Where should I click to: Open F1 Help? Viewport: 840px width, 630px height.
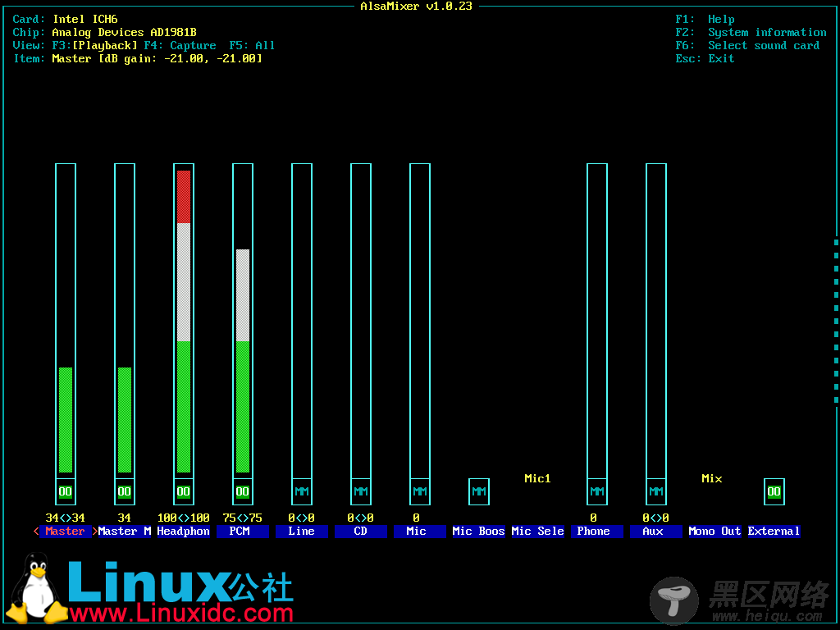click(x=705, y=20)
